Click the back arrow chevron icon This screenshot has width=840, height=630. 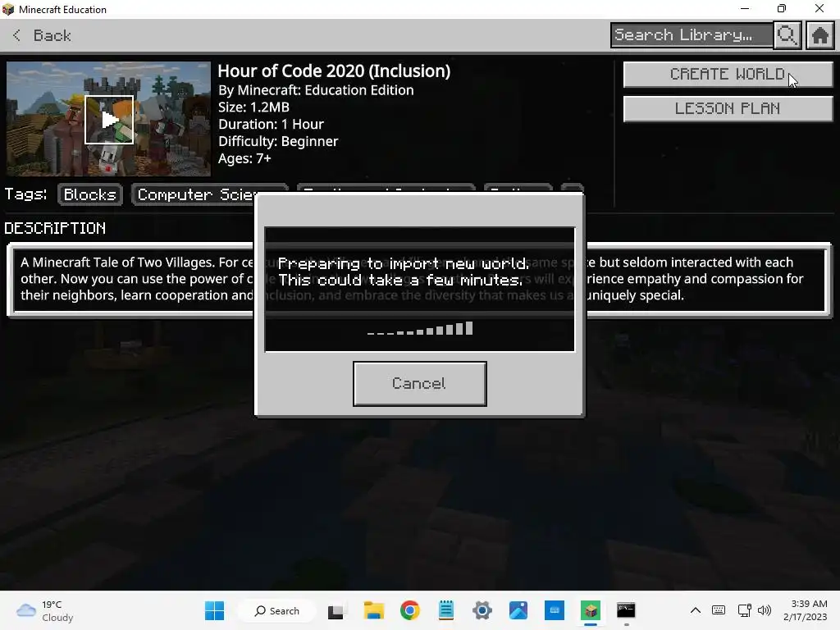[16, 35]
